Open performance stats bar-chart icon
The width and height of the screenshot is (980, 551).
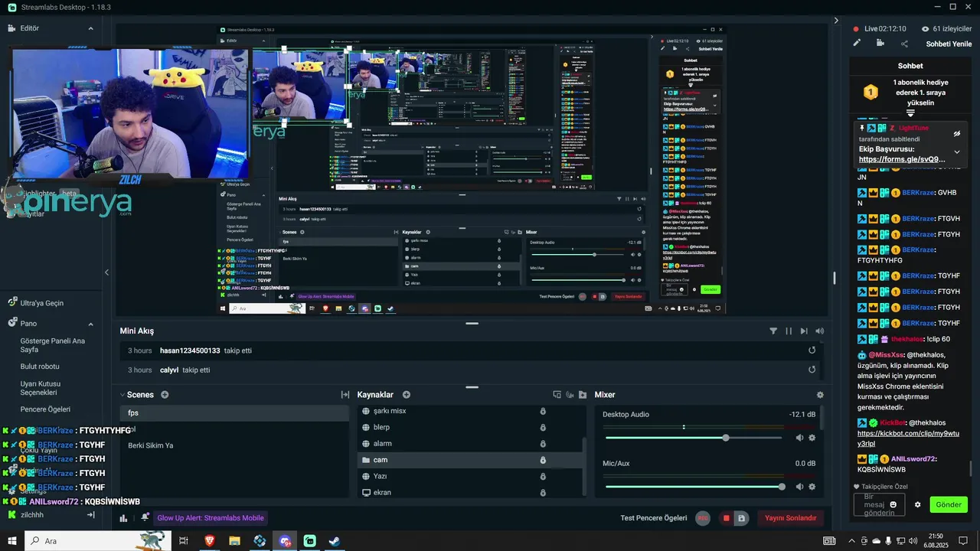coord(123,518)
